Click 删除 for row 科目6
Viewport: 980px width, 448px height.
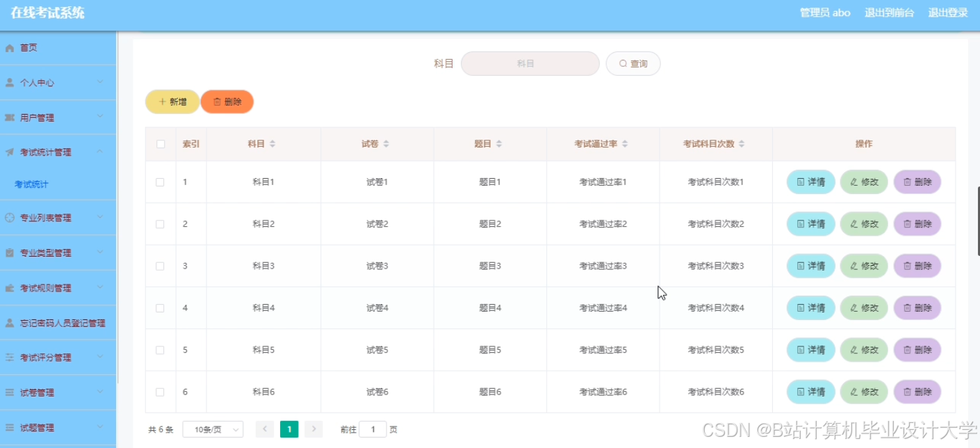pos(917,392)
